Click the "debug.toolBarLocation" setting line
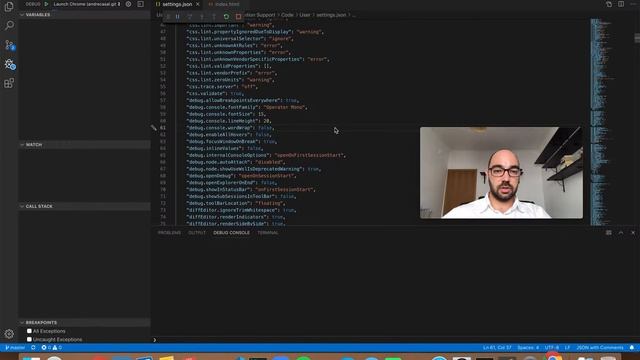Image resolution: width=640 pixels, height=360 pixels. (236, 203)
